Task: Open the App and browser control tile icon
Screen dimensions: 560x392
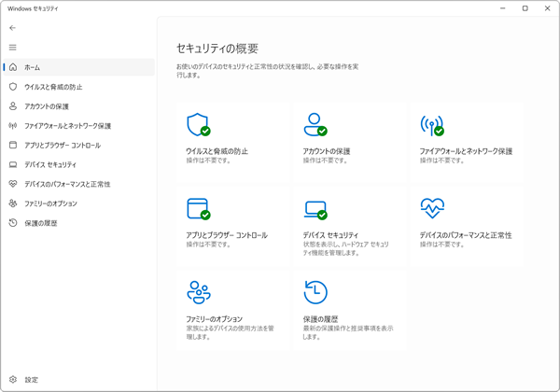Action: point(197,208)
